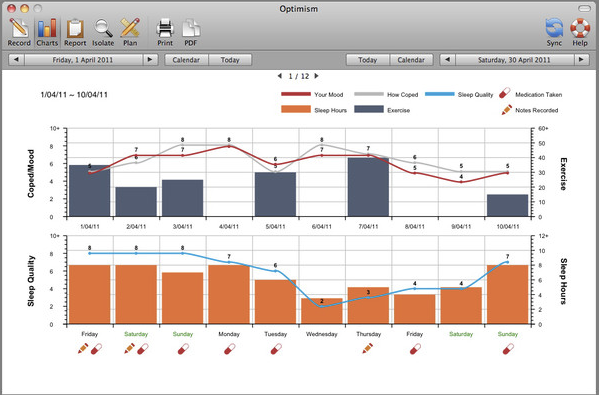Click the Sleep Quality blue legend swatch
The image size is (599, 395).
pyautogui.click(x=440, y=94)
